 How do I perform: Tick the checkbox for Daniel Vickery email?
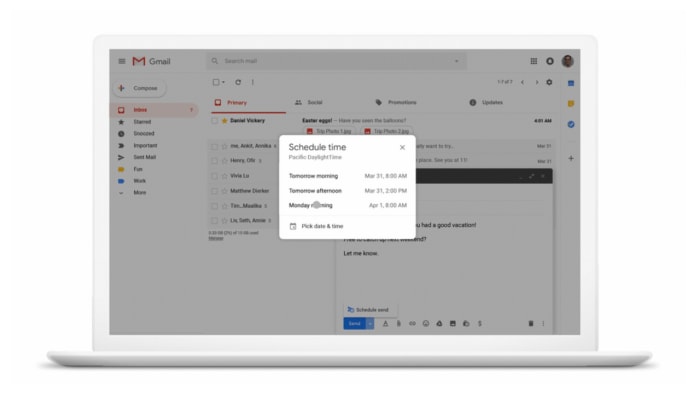215,120
